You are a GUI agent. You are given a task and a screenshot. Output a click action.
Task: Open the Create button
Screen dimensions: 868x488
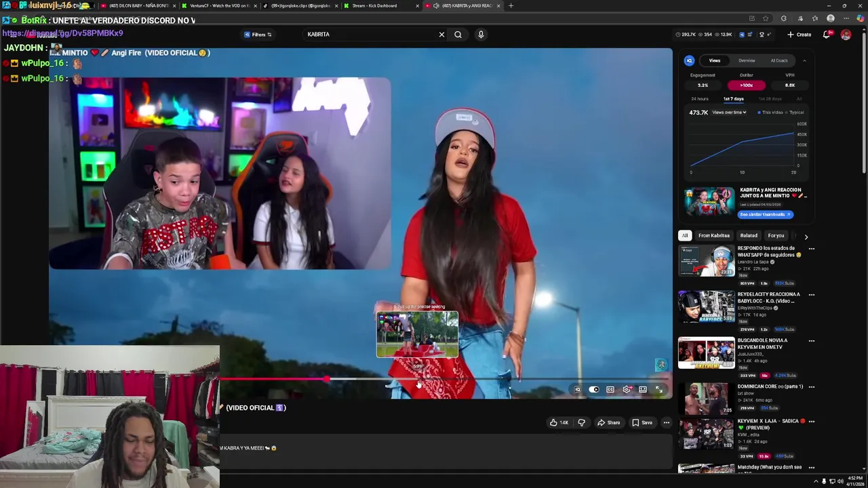pyautogui.click(x=800, y=35)
